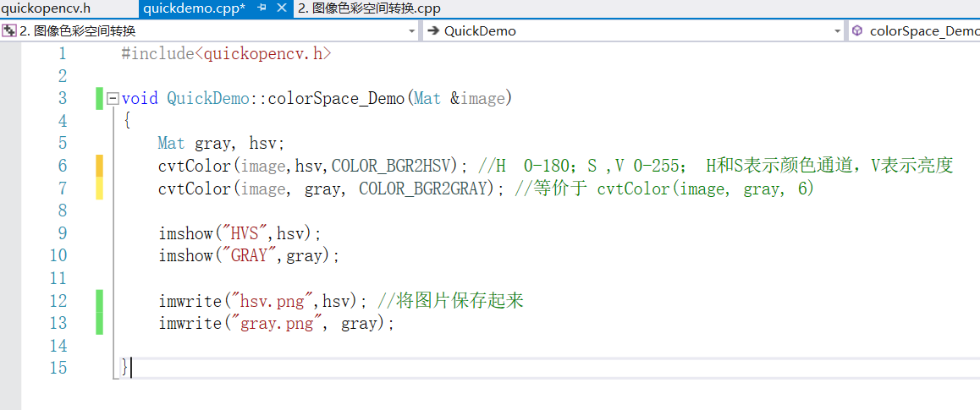Click the project icon beside 2. 图像色彩空间转换

point(9,31)
